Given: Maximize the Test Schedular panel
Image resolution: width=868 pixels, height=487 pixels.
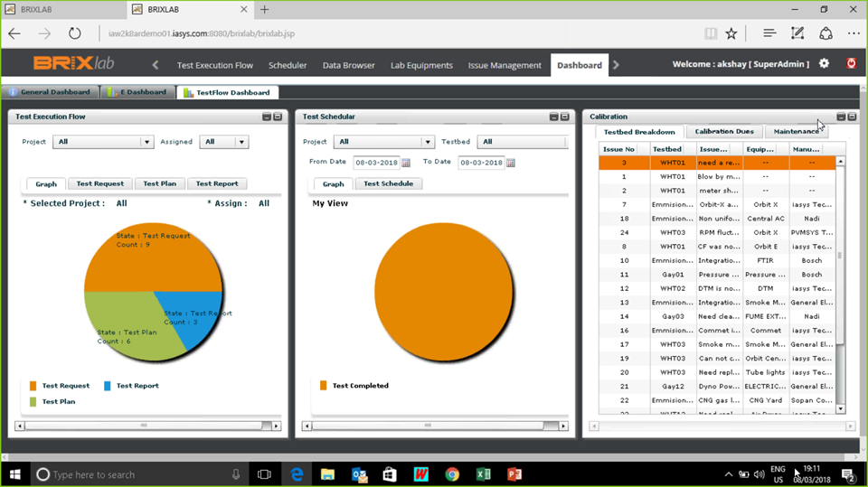Looking at the screenshot, I should 564,117.
